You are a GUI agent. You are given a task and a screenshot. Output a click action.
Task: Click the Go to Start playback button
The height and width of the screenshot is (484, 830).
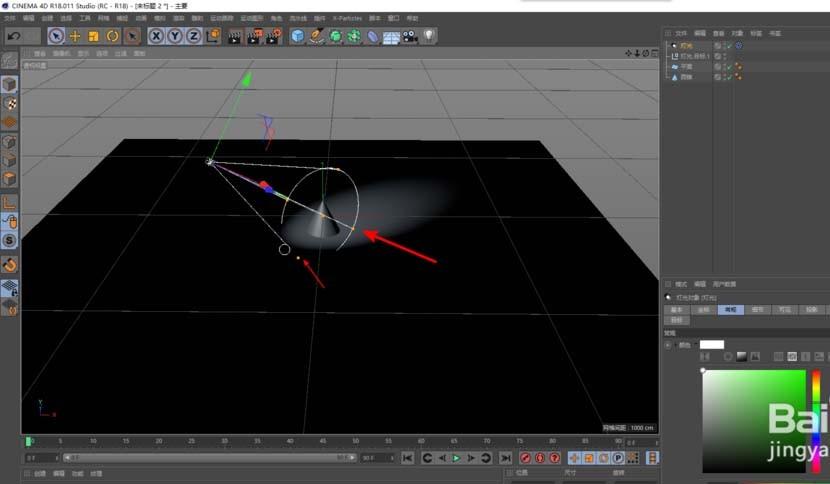408,458
